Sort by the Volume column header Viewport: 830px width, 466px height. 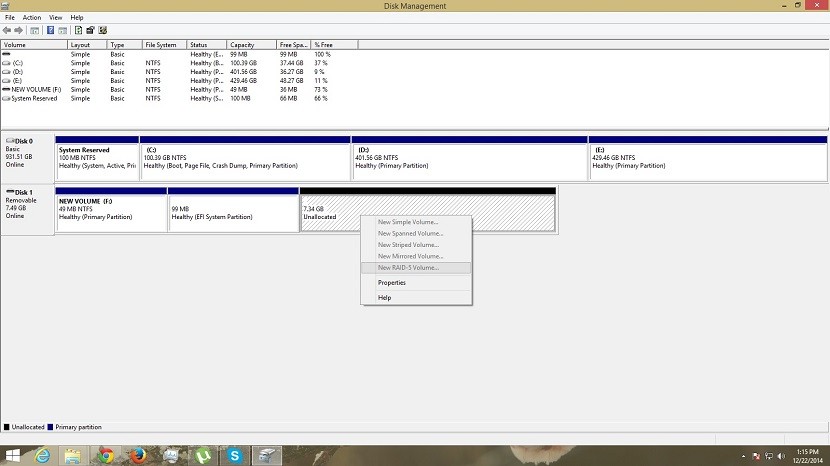pos(34,45)
